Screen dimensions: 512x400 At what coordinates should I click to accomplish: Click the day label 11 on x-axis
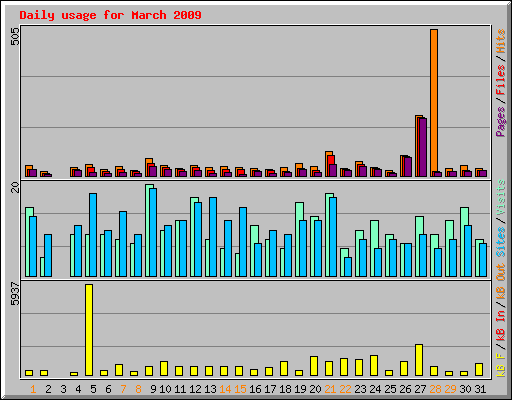(180, 389)
